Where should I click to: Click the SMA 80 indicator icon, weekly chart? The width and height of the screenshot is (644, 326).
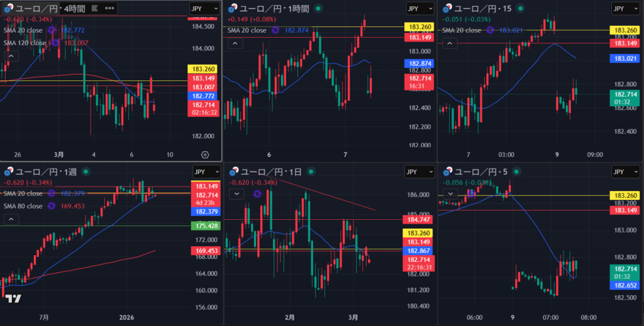tap(52, 206)
